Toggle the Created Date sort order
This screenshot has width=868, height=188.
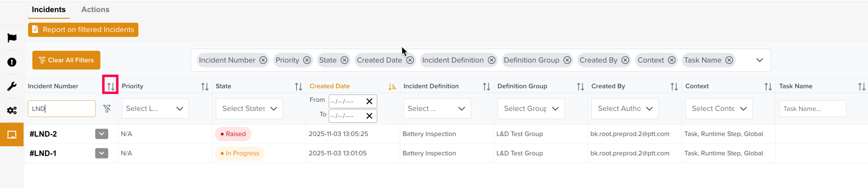tap(392, 87)
